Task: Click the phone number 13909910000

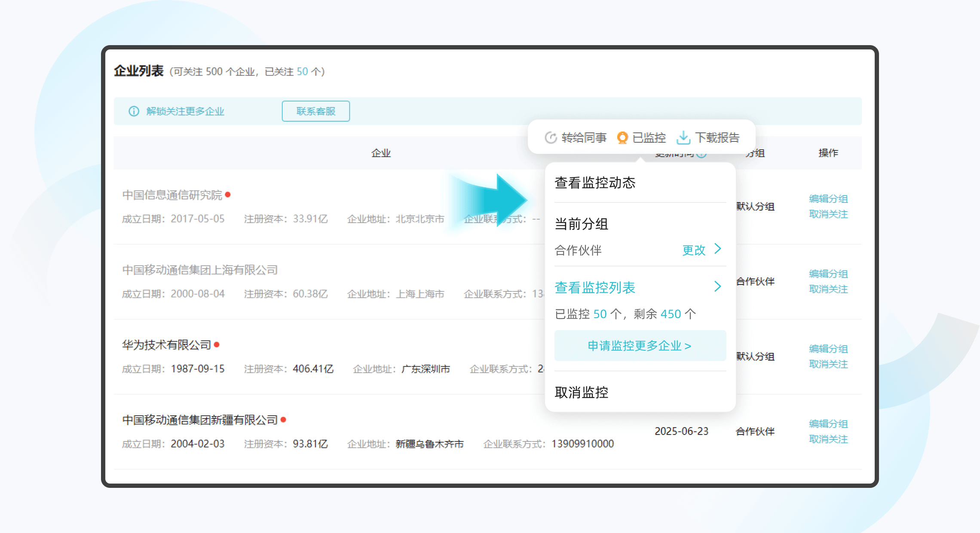Action: (x=582, y=444)
